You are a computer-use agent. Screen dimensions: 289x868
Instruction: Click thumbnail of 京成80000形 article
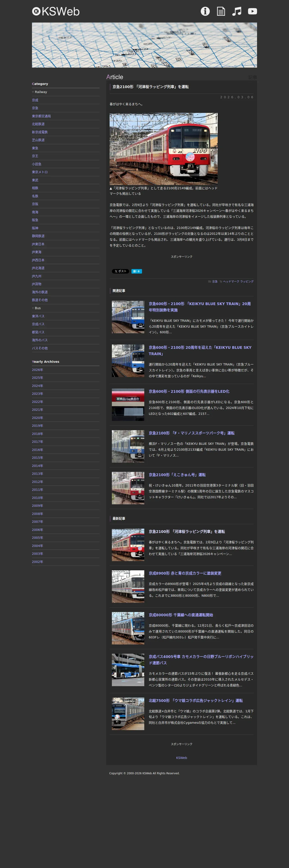click(128, 628)
